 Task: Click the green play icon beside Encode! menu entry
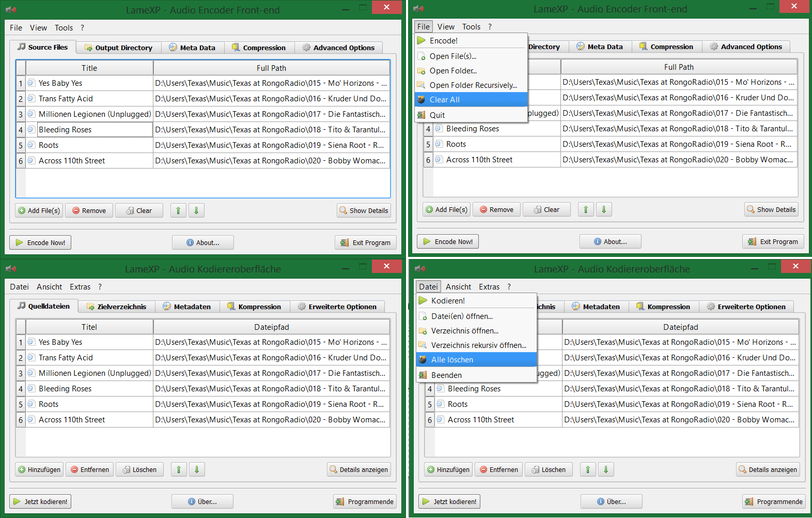[x=422, y=41]
